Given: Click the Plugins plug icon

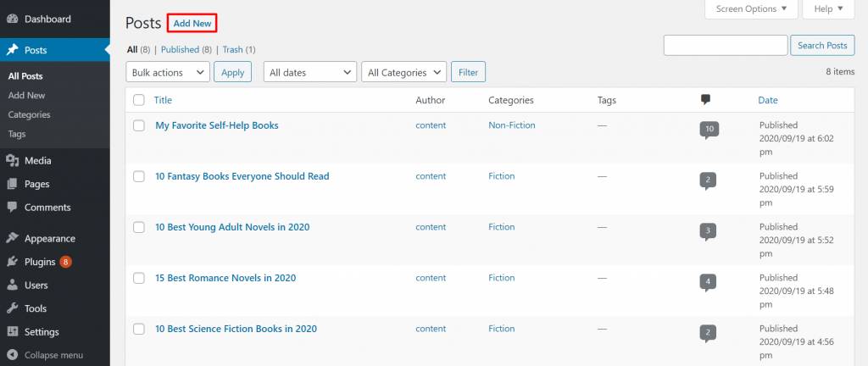Looking at the screenshot, I should click(x=13, y=262).
